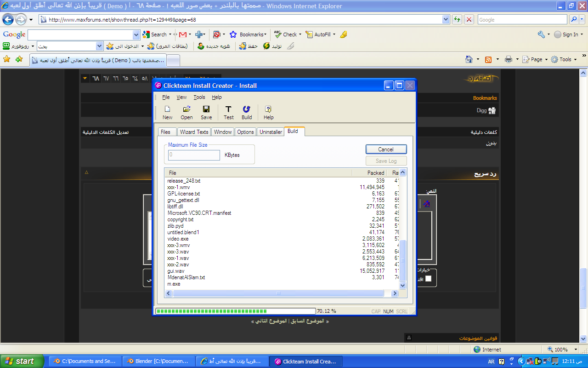
Task: Open the File menu in Install Creator
Action: (166, 97)
